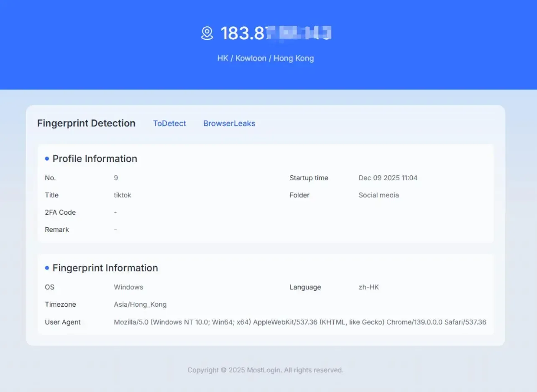The width and height of the screenshot is (537, 392).
Task: Select the HK / Kowloon / Hong Kong location text
Action: coord(266,58)
